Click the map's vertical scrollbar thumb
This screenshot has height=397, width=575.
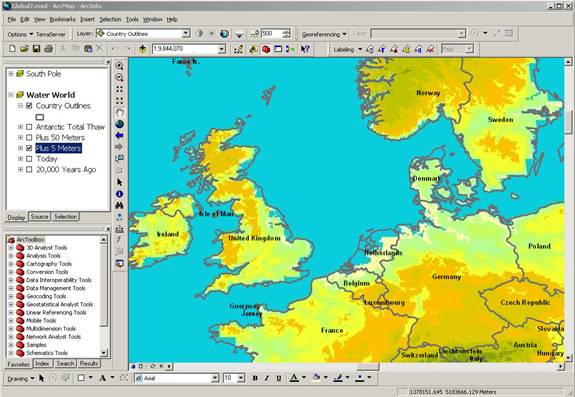tap(568, 122)
